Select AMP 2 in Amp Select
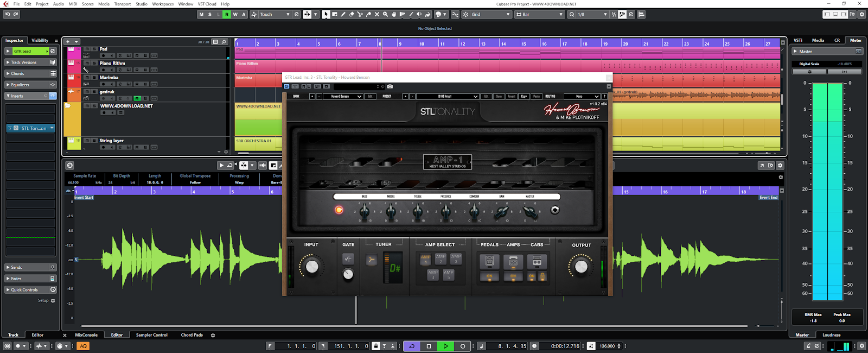The image size is (868, 353). [441, 259]
